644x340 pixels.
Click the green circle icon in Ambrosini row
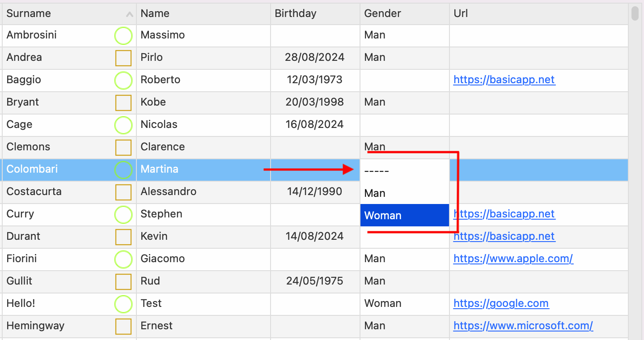(123, 36)
